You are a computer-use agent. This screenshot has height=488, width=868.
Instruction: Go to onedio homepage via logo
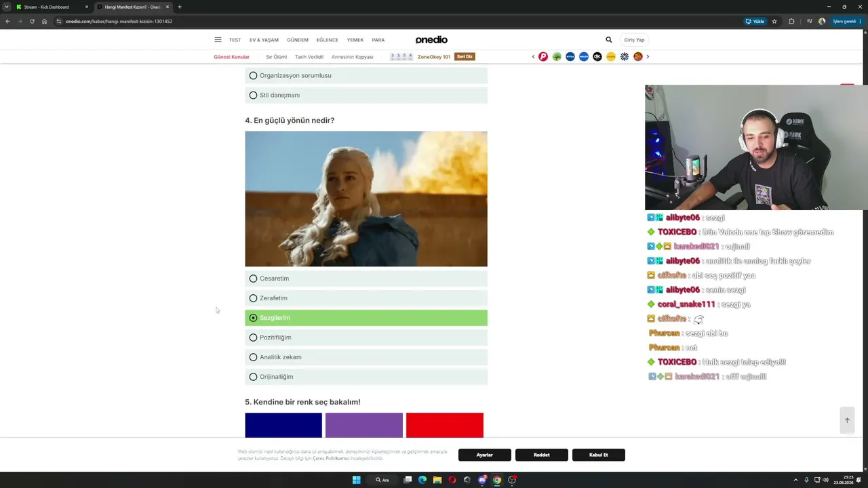pos(431,40)
